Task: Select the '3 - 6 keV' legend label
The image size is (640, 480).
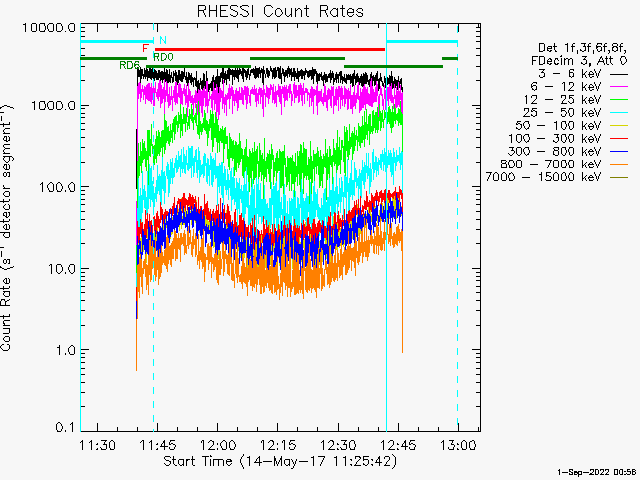Action: (570, 74)
